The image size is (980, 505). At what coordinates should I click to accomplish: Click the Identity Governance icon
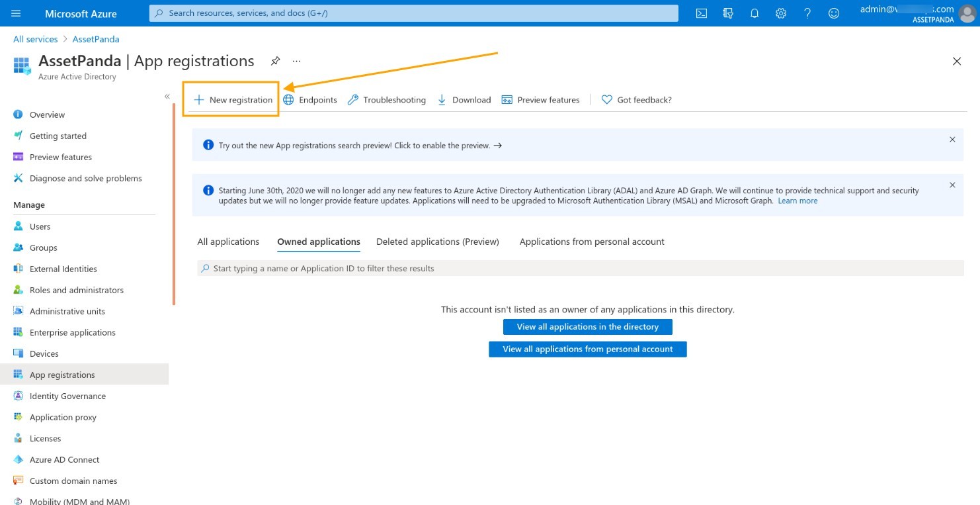[x=18, y=396]
